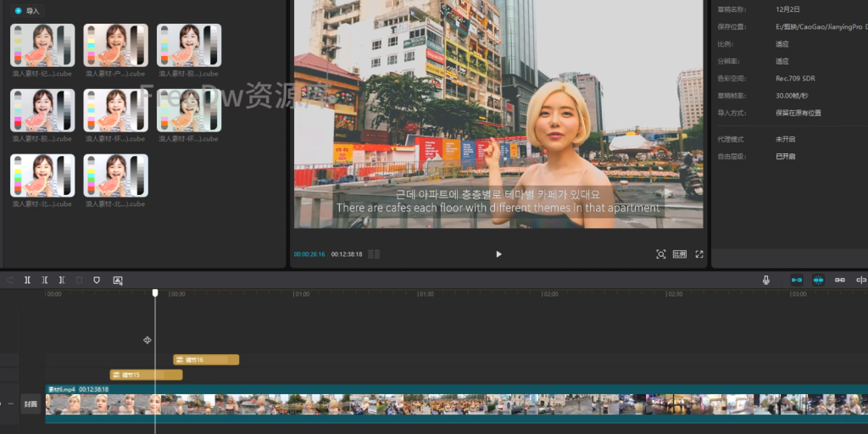The height and width of the screenshot is (434, 868).
Task: Click the 适应 value in the 比例 row
Action: [x=782, y=44]
